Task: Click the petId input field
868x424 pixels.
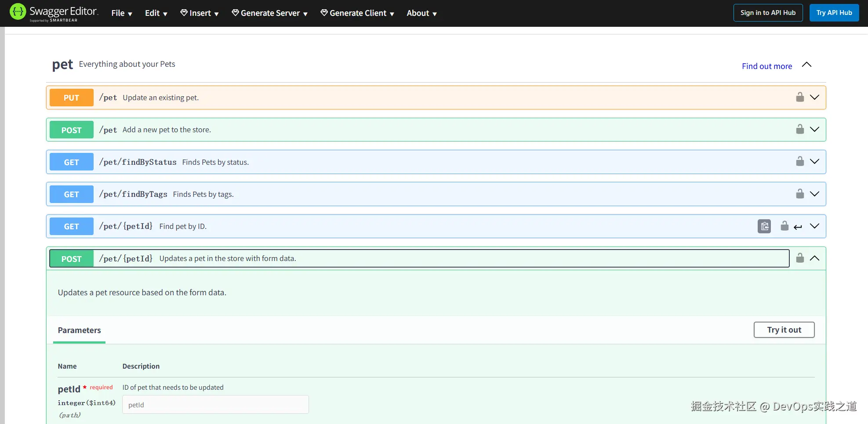Action: coord(215,405)
